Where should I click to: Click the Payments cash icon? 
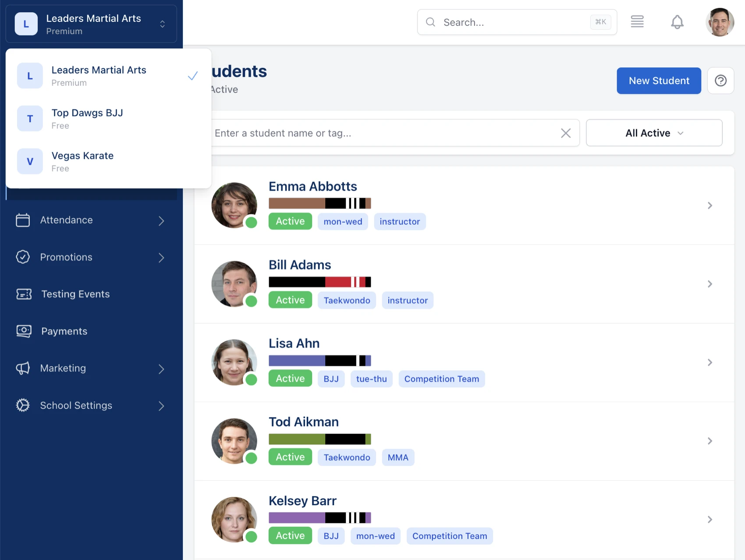tap(24, 331)
